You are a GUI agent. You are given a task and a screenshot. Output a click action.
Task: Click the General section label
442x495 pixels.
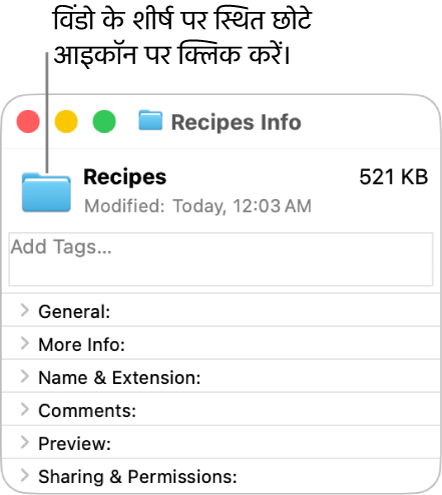(74, 312)
